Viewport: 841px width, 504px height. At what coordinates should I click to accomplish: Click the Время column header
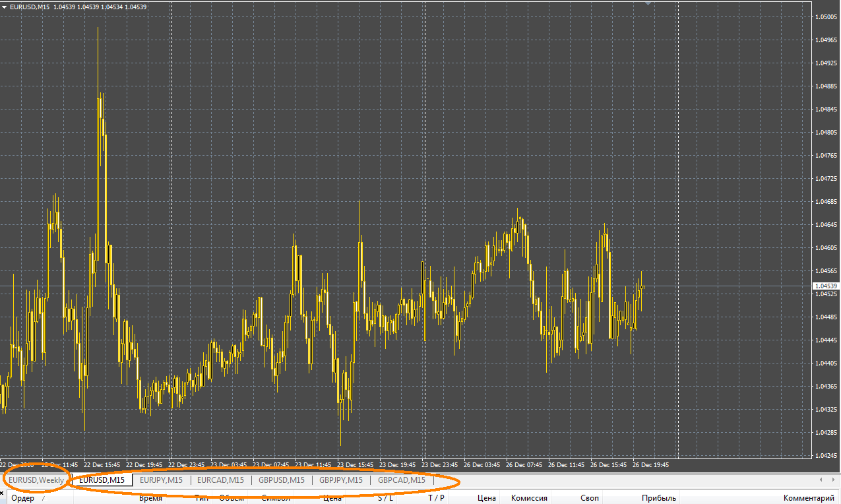point(150,498)
